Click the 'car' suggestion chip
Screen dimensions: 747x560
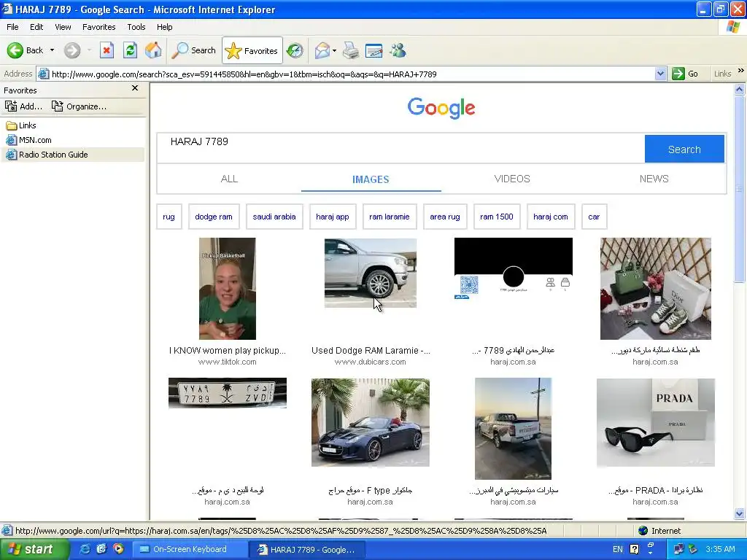coord(594,217)
